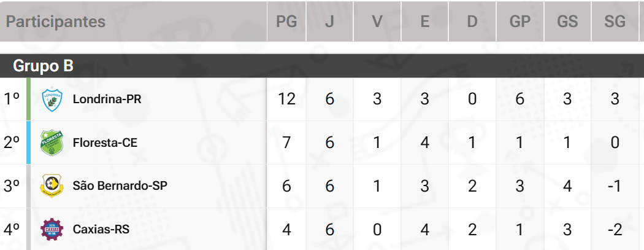Click the Floresta-CE team crest
644x250 pixels.
pos(51,143)
